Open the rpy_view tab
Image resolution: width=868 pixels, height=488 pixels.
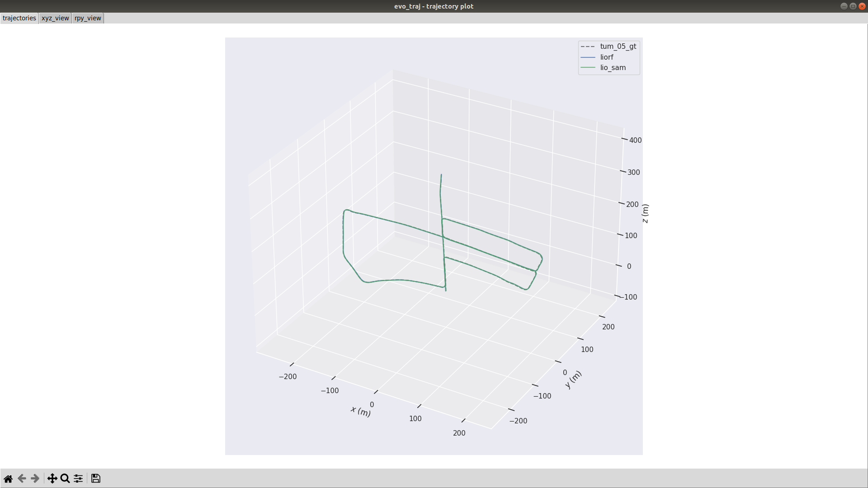[x=88, y=18]
